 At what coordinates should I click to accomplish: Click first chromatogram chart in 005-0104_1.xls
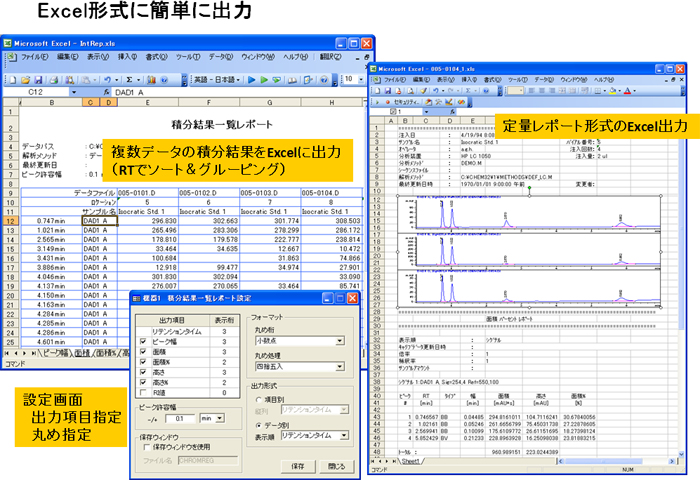tap(529, 213)
